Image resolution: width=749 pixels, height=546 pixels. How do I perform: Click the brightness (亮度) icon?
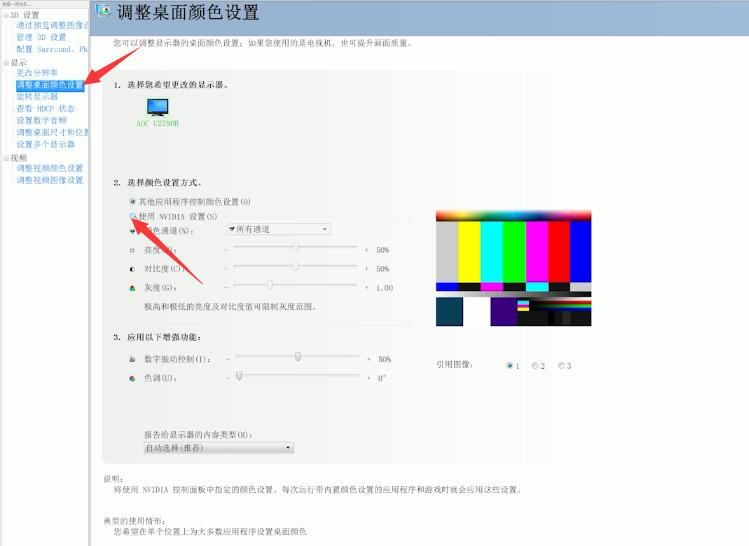(132, 250)
